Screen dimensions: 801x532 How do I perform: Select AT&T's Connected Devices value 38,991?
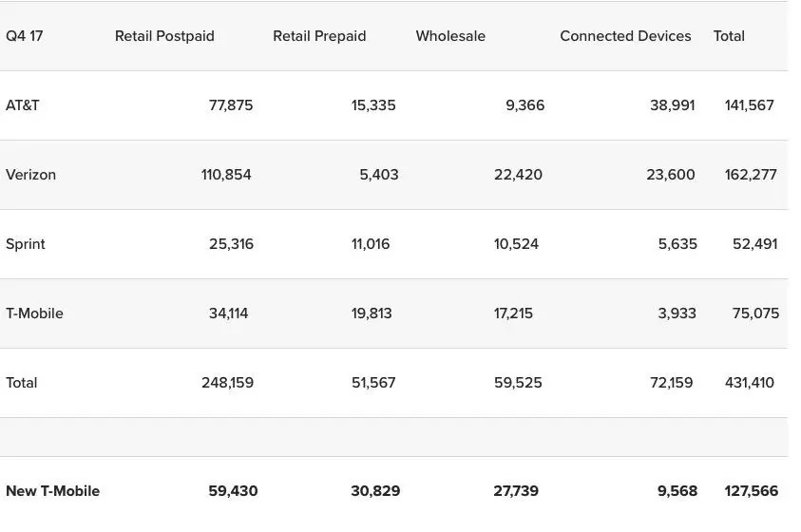coord(672,105)
